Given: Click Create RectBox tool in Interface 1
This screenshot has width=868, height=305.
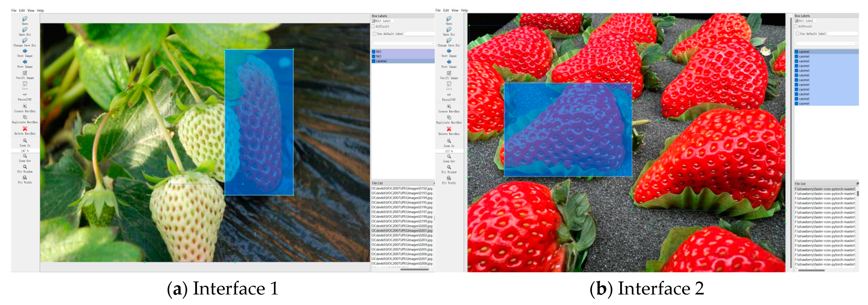Looking at the screenshot, I should 25,106.
